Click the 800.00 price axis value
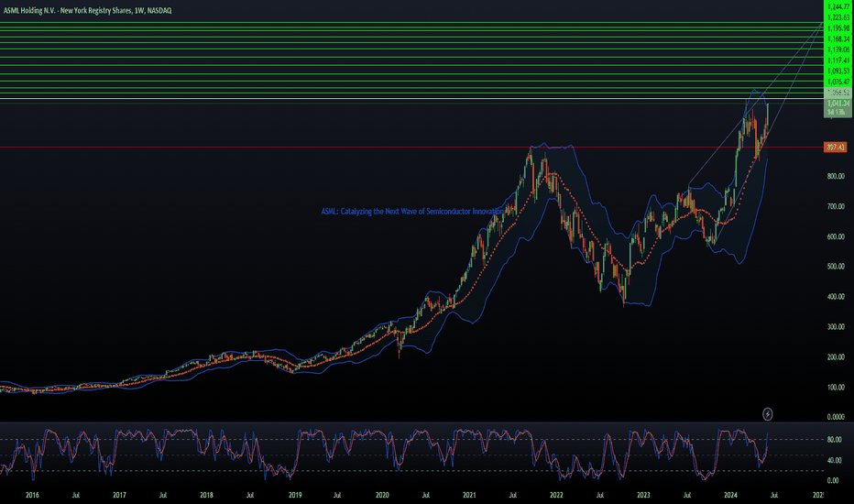Viewport: 854px width, 504px height. (836, 177)
